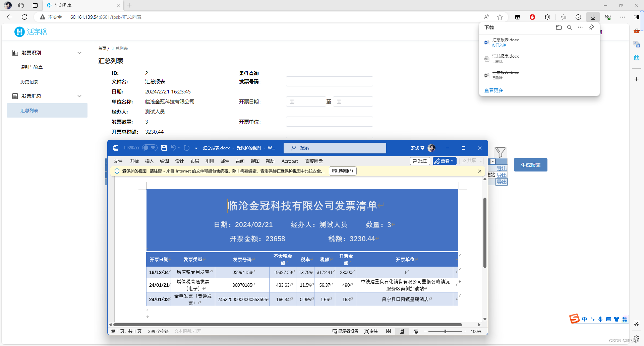
Task: Click 生成报表 button
Action: 530,165
